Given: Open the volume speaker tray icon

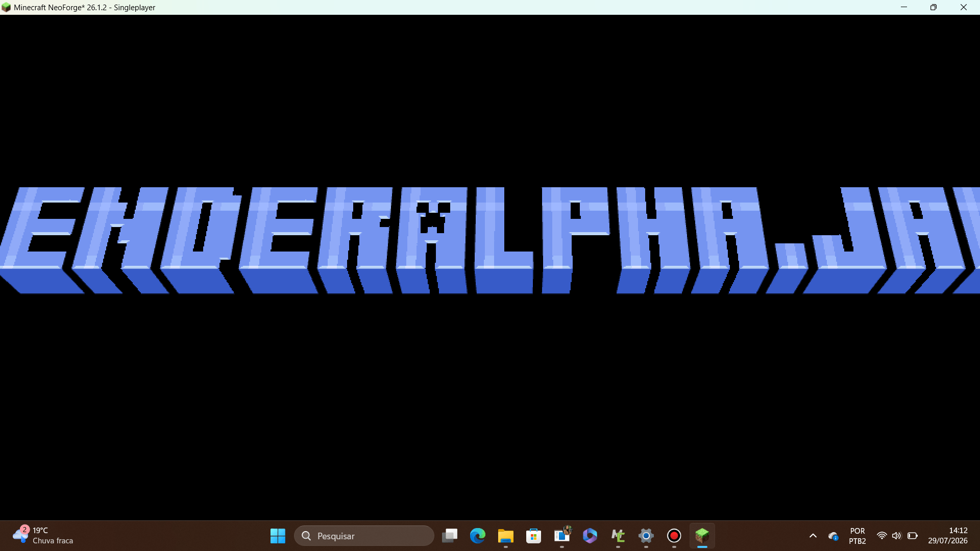Looking at the screenshot, I should (896, 536).
